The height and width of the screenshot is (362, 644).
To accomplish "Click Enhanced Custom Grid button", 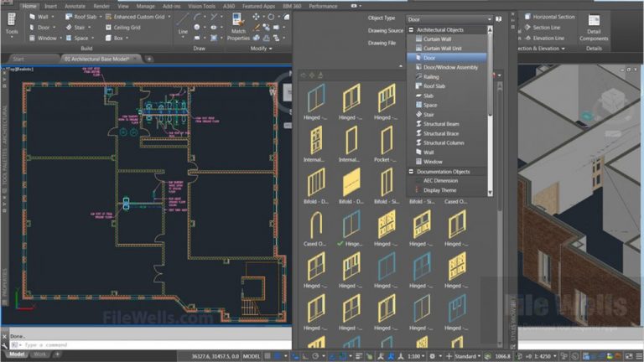I will (136, 17).
